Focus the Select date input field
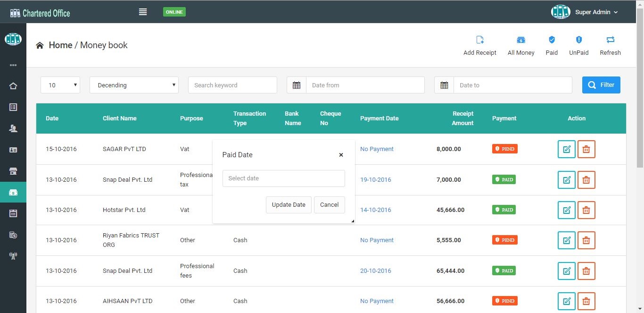 click(x=284, y=178)
